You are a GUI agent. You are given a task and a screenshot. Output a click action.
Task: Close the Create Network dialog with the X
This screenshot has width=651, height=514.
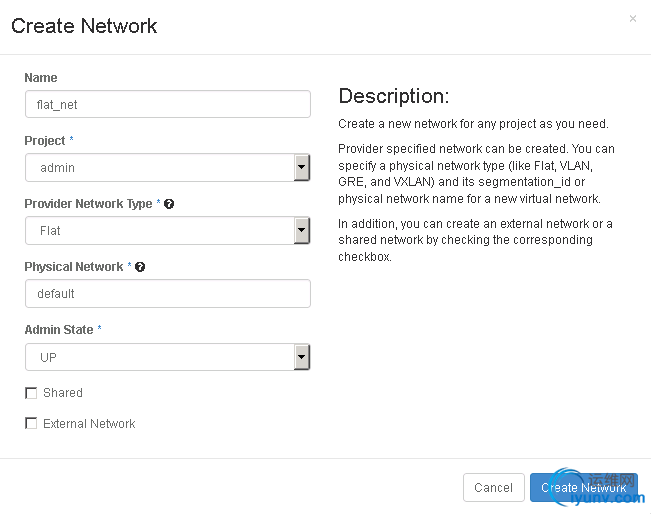click(x=632, y=18)
